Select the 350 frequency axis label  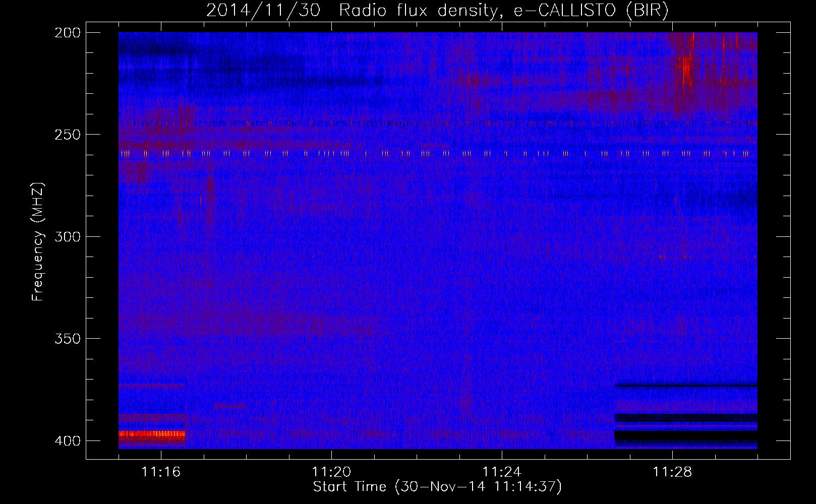pos(68,339)
